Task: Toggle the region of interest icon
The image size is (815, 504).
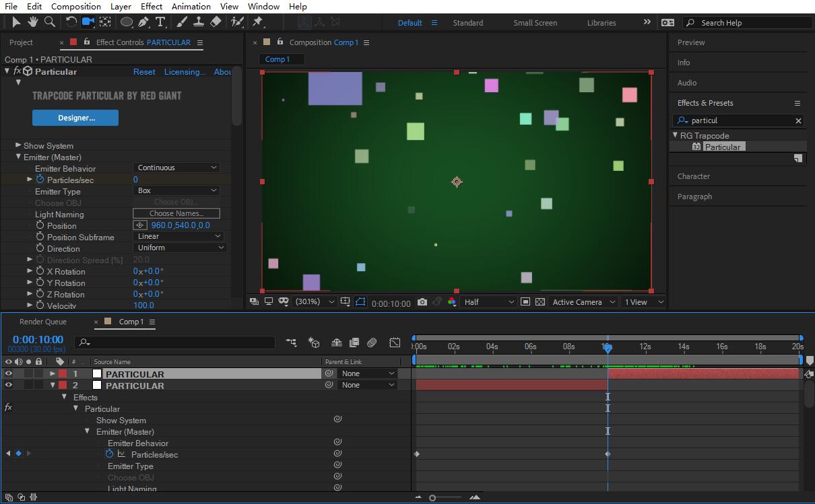Action: point(525,302)
